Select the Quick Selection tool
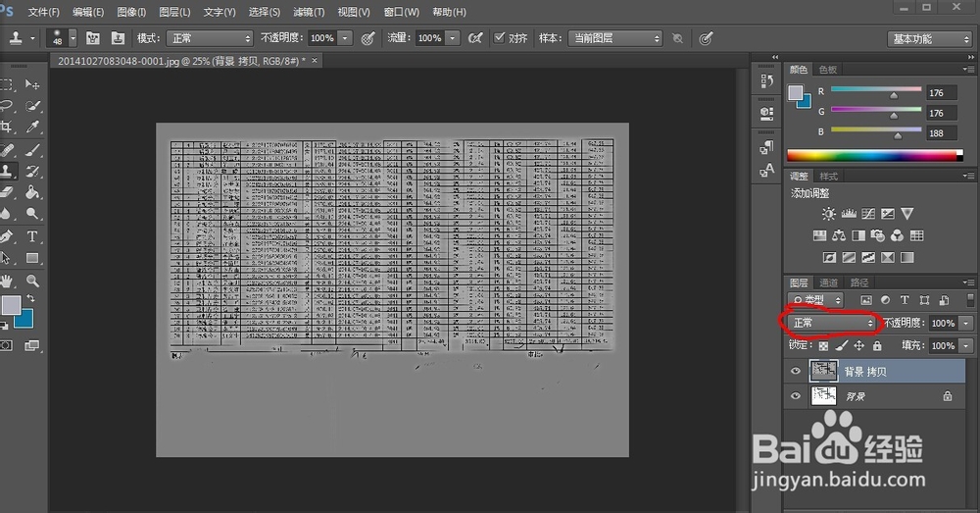This screenshot has width=980, height=513. pyautogui.click(x=32, y=106)
